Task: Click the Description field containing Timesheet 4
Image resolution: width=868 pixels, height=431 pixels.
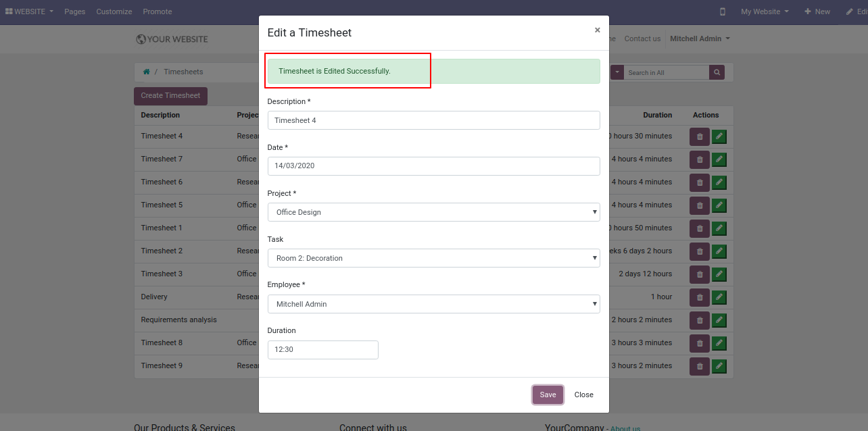Action: coord(433,120)
